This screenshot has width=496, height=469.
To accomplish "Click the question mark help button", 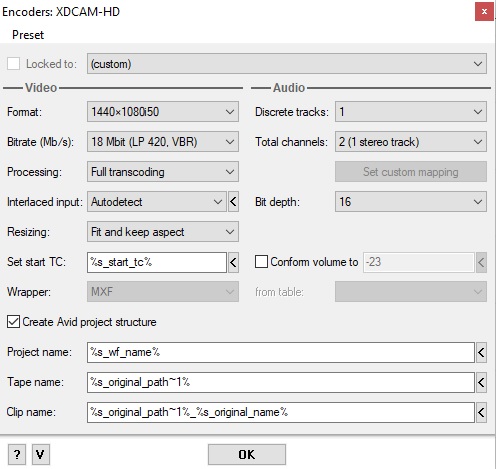I will point(17,454).
